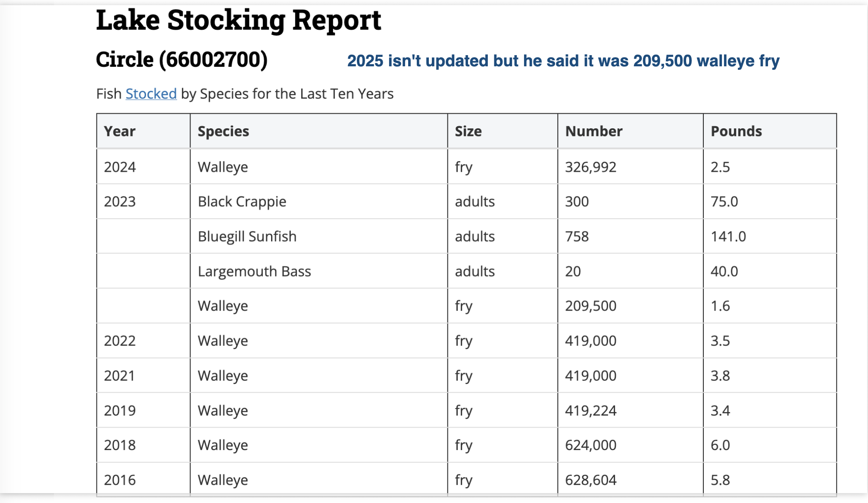Select the Pounds column header
Viewport: 868px width, 503px height.
(x=736, y=131)
